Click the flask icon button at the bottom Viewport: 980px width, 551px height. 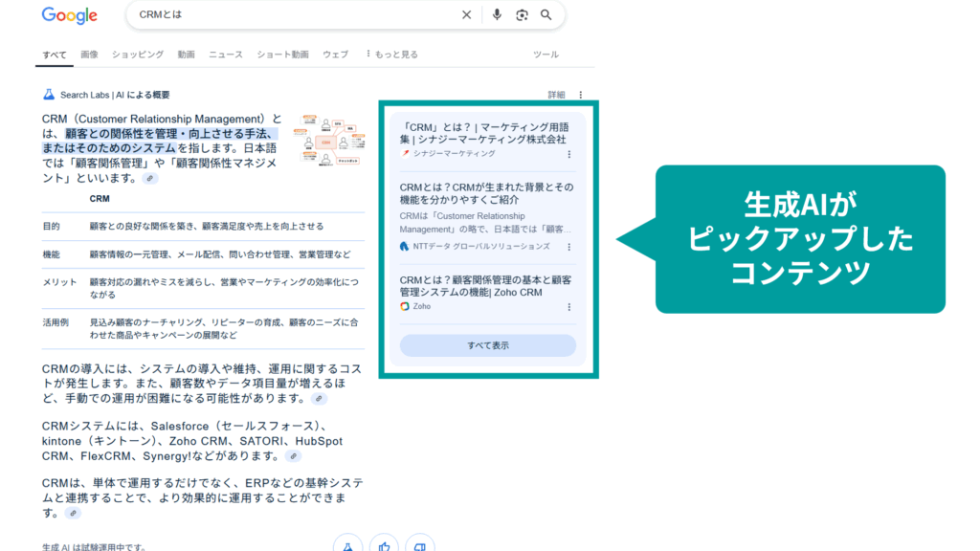tap(348, 544)
